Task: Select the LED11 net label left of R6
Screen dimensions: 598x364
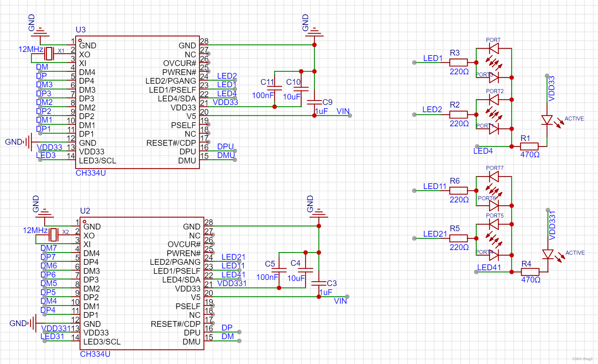Action: [435, 186]
